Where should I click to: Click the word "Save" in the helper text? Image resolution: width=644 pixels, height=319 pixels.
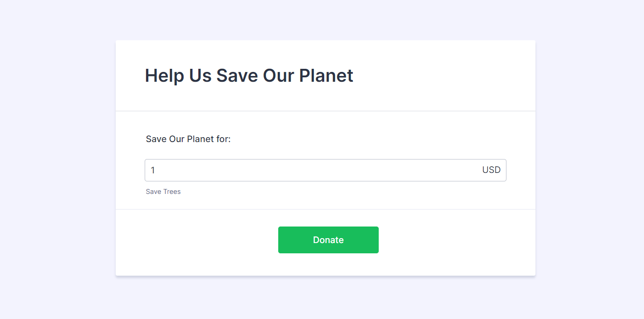pyautogui.click(x=153, y=192)
